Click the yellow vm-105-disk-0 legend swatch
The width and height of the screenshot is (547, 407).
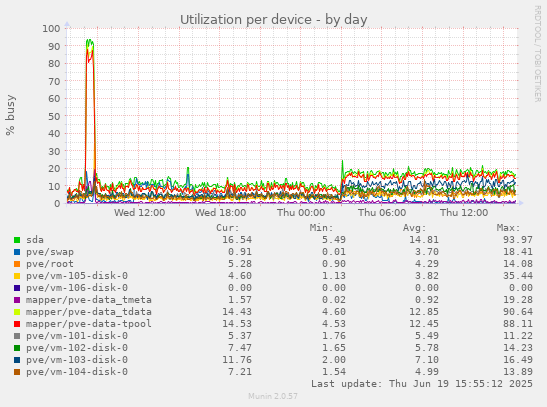(x=17, y=276)
